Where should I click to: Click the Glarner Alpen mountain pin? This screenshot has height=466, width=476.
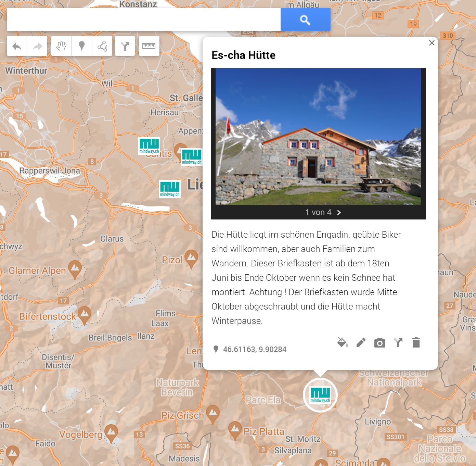coord(75,270)
